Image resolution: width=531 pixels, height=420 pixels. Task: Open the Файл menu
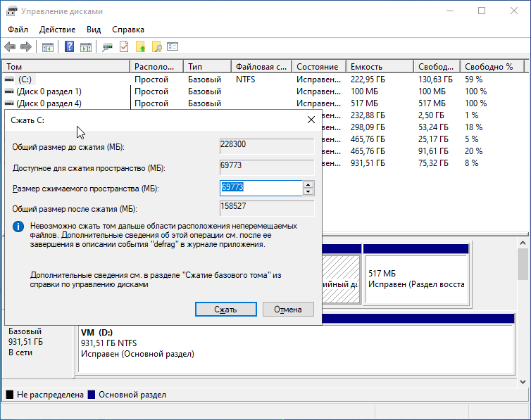18,30
